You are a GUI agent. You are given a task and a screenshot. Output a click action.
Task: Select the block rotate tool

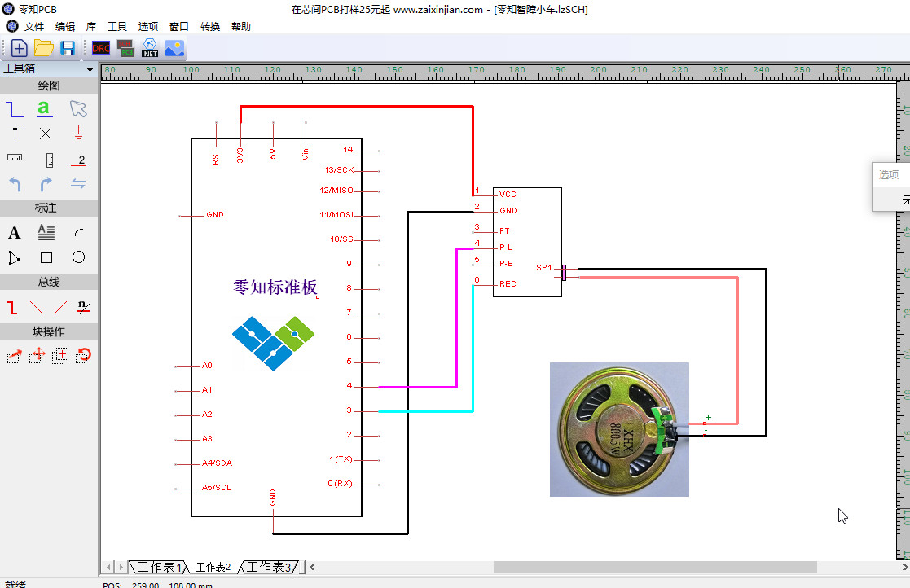click(84, 355)
